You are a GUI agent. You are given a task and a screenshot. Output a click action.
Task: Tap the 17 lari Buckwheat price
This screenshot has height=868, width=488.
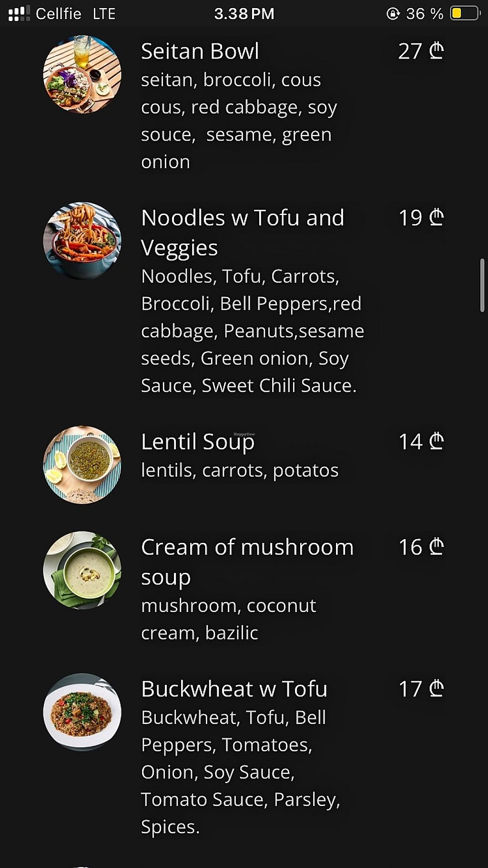tap(421, 689)
